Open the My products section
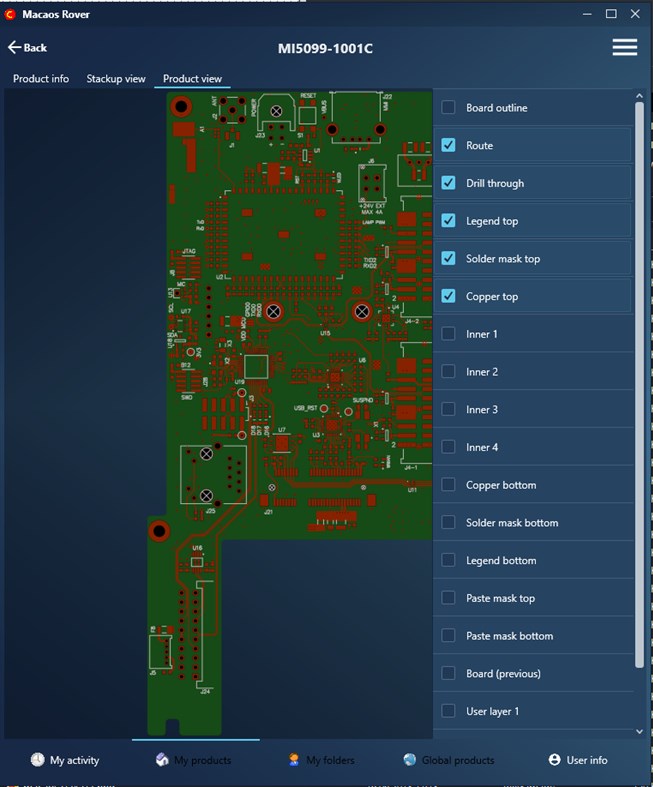This screenshot has width=653, height=787. point(193,760)
